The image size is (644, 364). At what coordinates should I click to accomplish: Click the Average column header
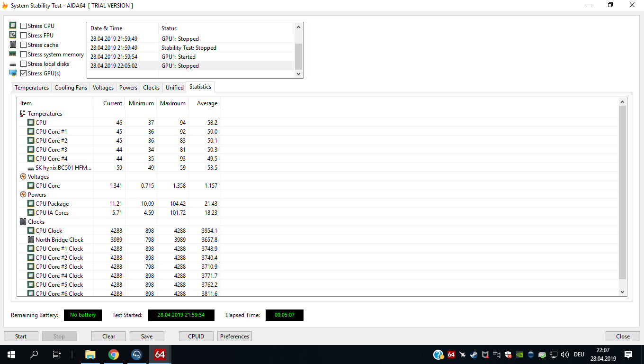tap(205, 103)
